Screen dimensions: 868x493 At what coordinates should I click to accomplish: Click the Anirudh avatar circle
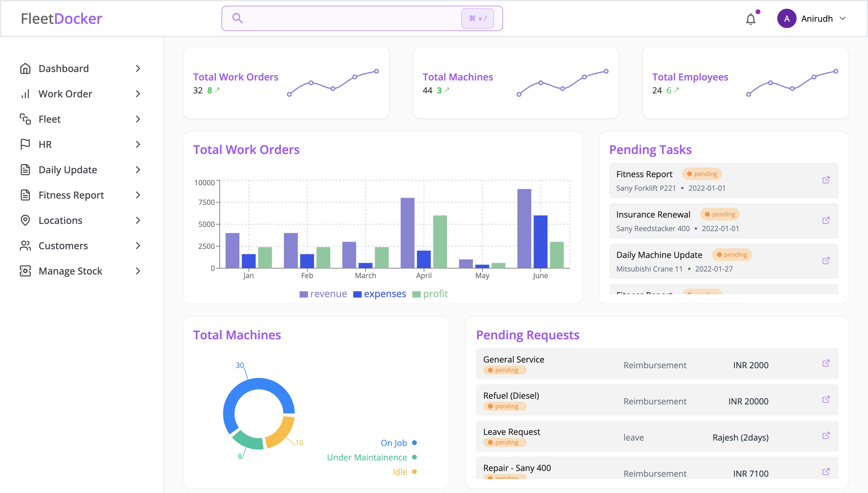786,19
